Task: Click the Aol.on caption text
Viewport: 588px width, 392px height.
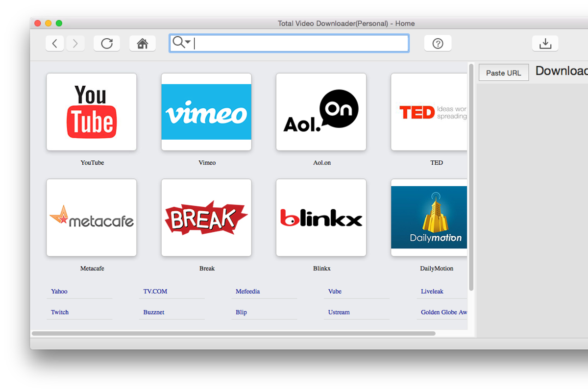Action: [x=322, y=163]
